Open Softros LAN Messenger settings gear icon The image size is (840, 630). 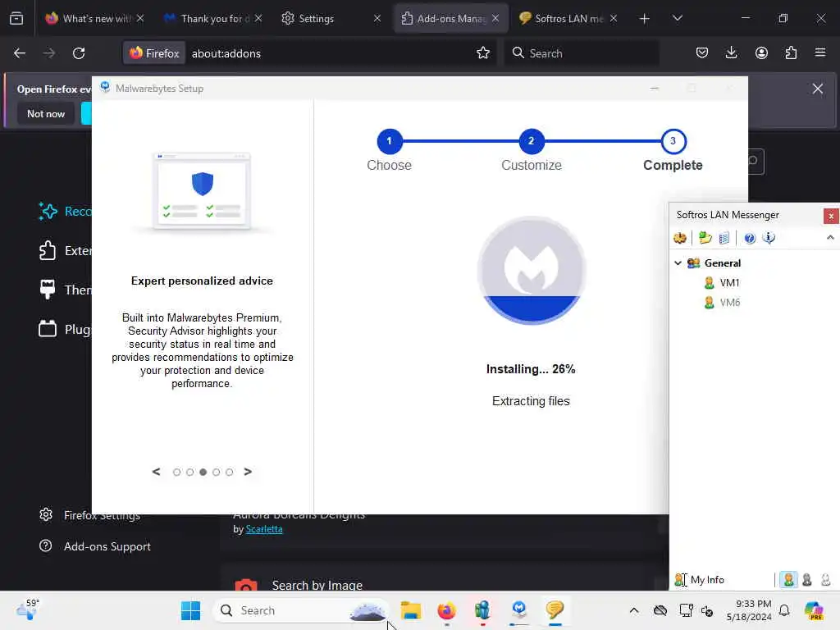coord(680,238)
